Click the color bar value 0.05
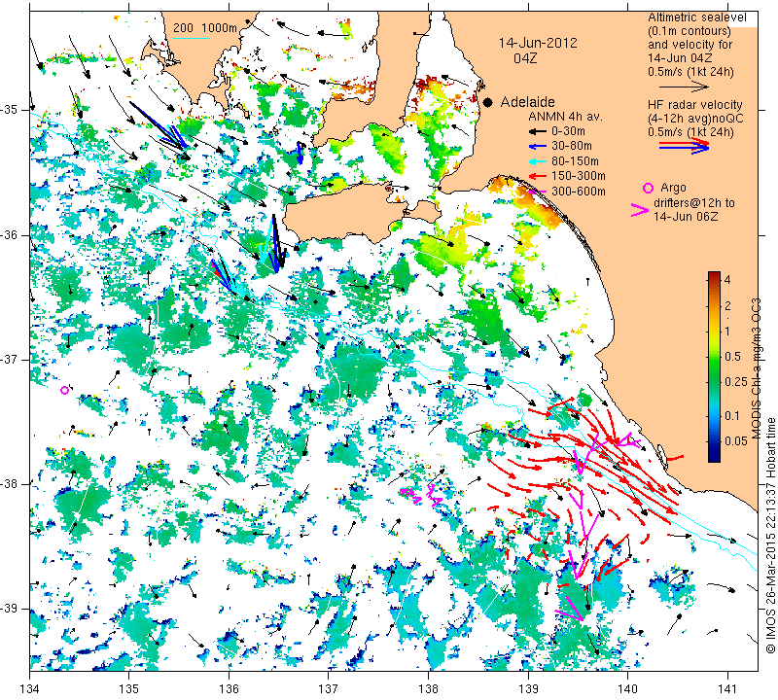 (x=736, y=440)
